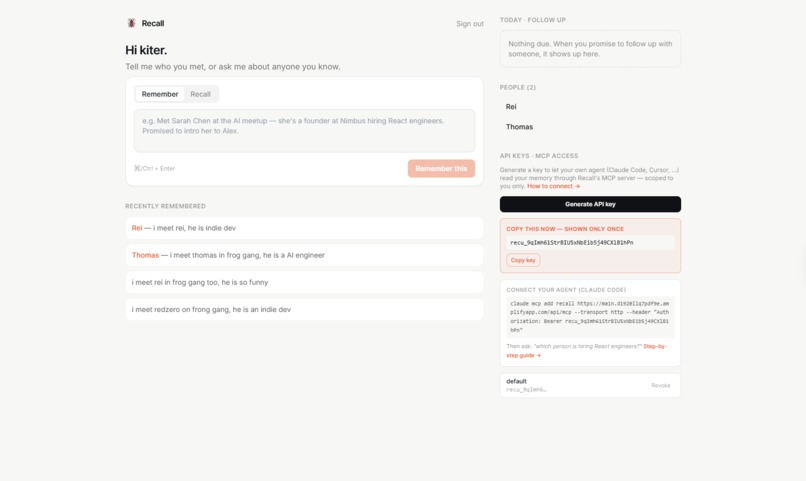
Task: Click the Recall bug logo icon
Action: point(132,23)
